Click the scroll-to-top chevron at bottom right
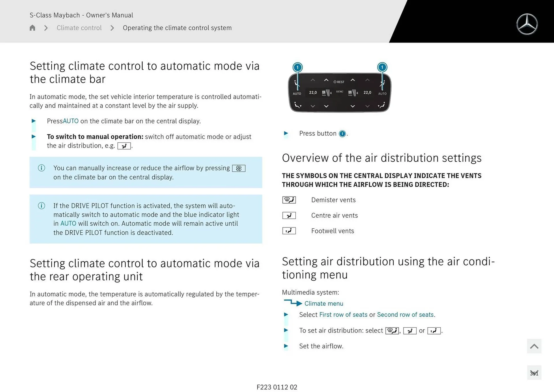This screenshot has height=392, width=554. [534, 346]
